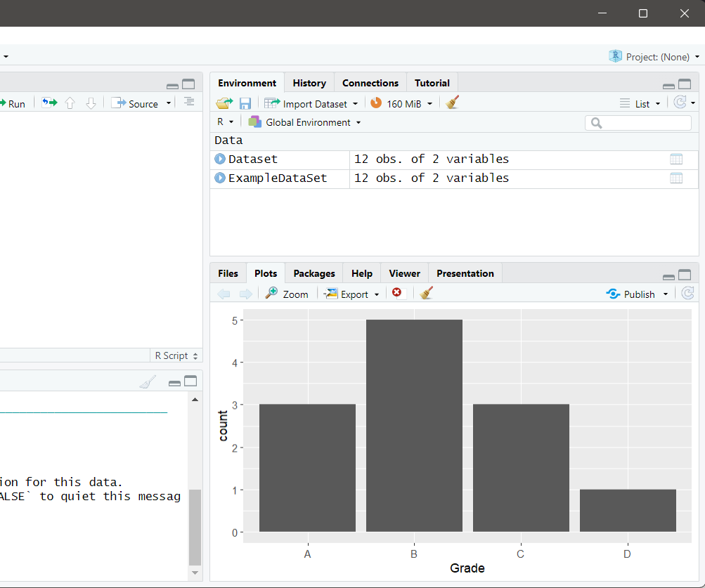The height and width of the screenshot is (588, 705).
Task: Switch to the History tab
Action: 309,82
